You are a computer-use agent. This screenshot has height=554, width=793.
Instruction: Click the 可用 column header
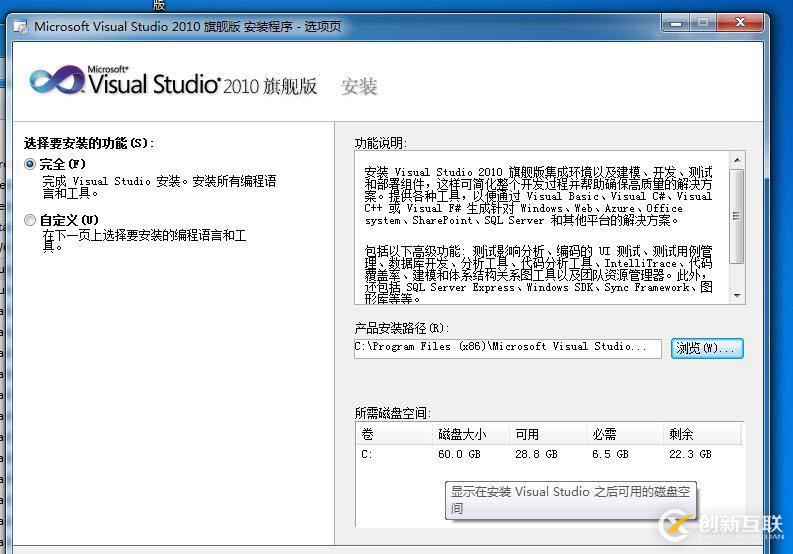click(x=548, y=434)
